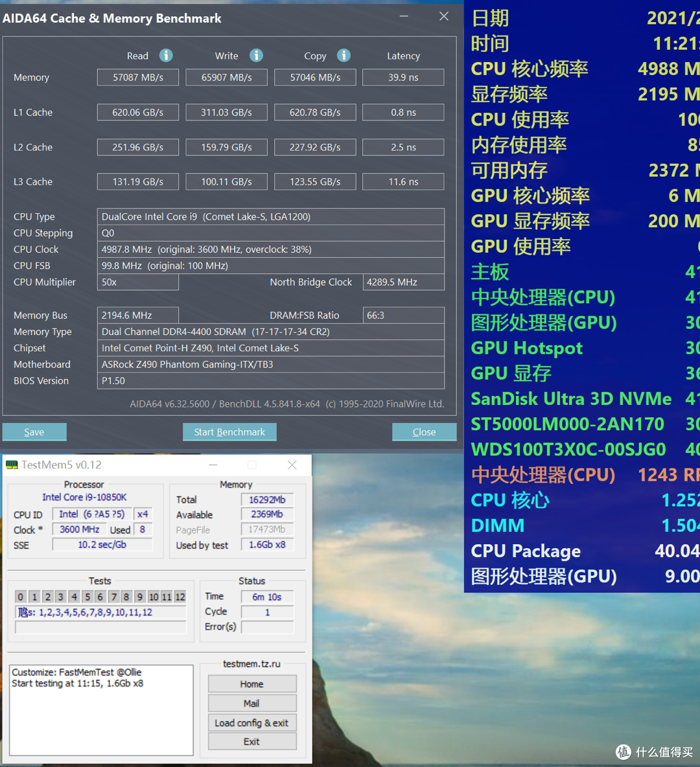
Task: Click Load config & exit button
Action: 252,722
